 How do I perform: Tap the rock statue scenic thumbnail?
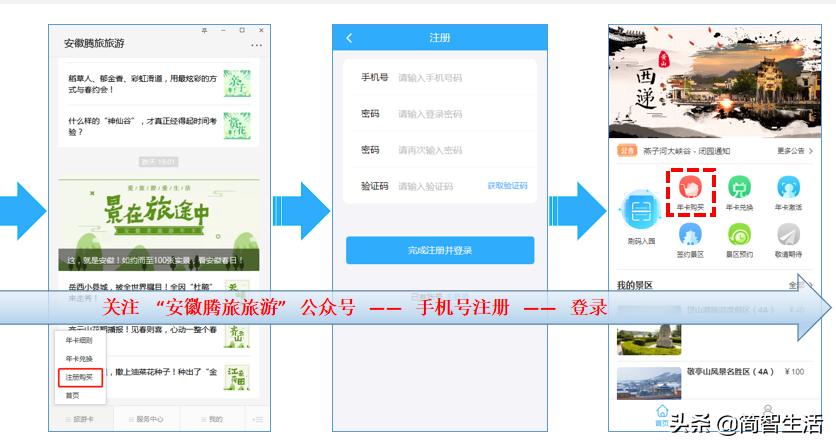coord(649,340)
